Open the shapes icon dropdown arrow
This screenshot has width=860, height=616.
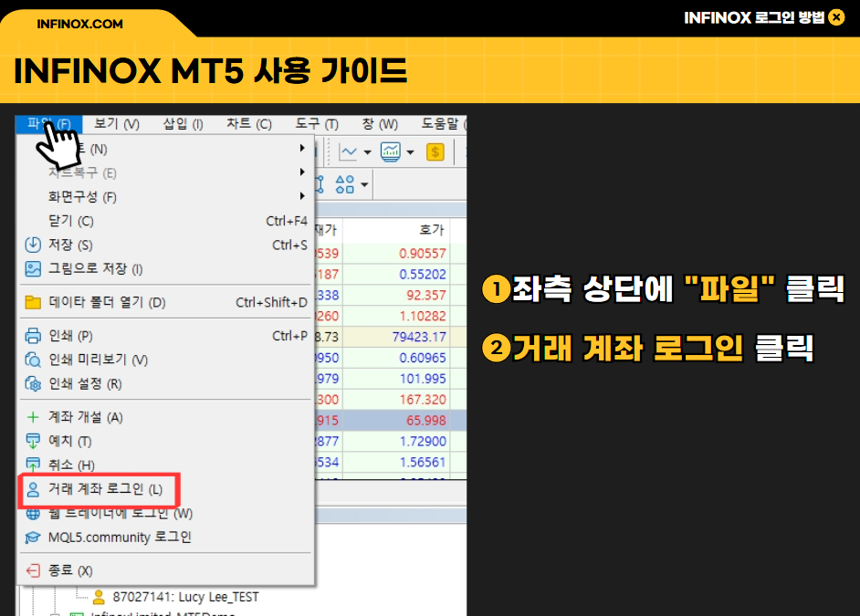coord(364,184)
